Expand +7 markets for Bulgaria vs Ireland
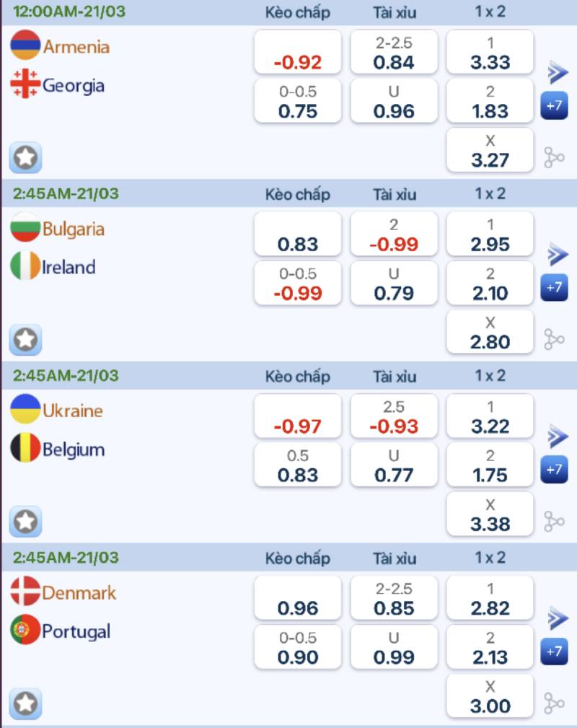Image resolution: width=577 pixels, height=728 pixels. point(554,287)
